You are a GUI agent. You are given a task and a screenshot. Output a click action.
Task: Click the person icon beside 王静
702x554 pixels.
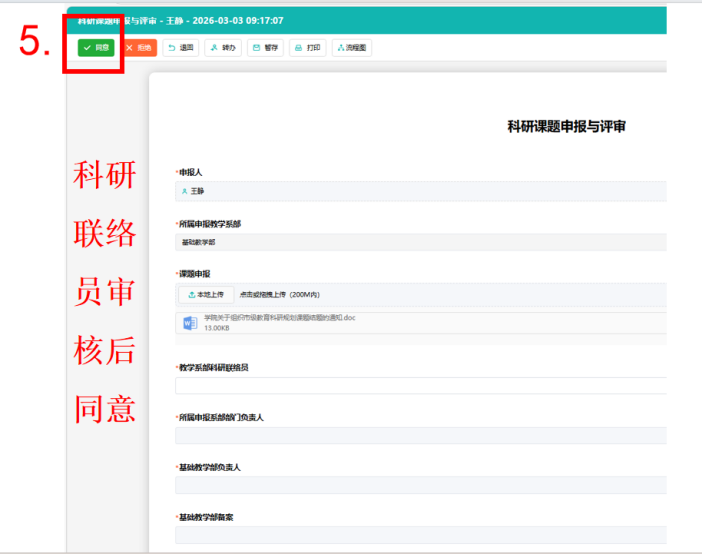click(184, 190)
